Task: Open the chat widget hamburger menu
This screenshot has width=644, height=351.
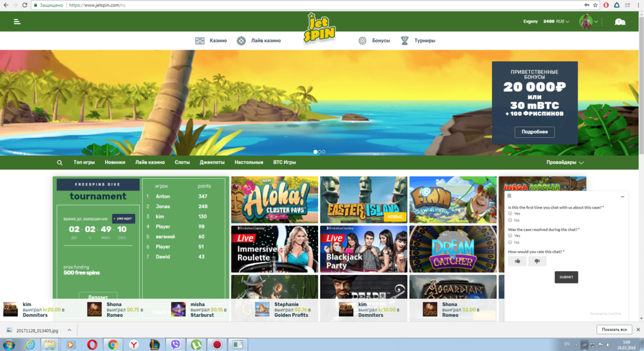Action: [509, 196]
